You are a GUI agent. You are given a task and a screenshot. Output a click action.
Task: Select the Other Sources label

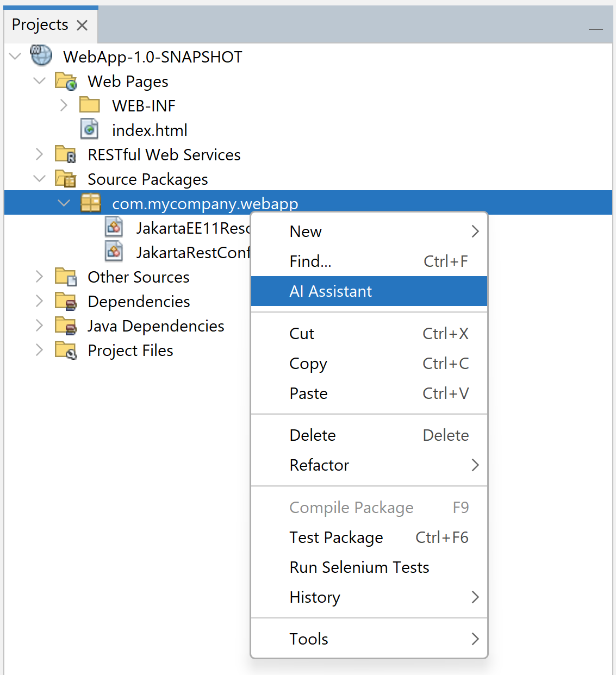tap(139, 277)
